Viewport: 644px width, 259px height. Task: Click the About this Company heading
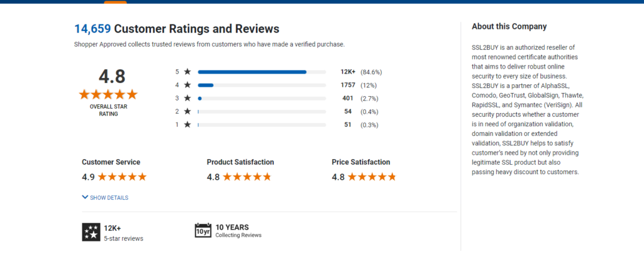pos(509,26)
